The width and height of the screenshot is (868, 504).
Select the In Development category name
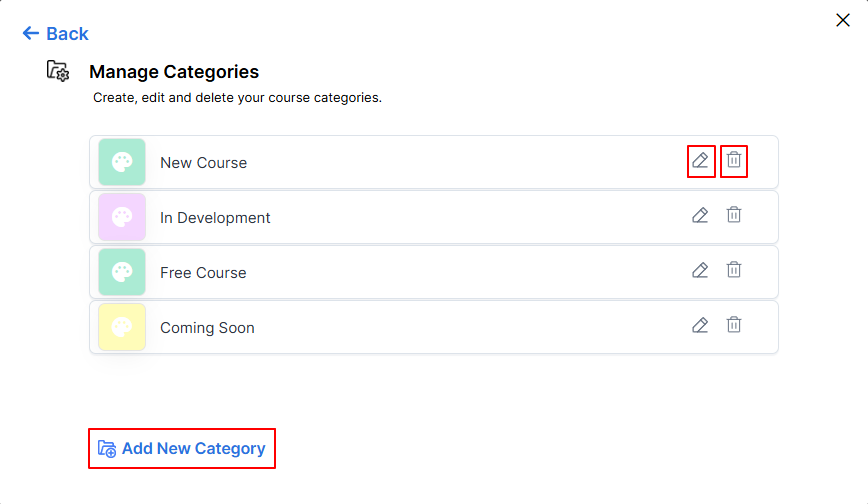click(x=215, y=218)
